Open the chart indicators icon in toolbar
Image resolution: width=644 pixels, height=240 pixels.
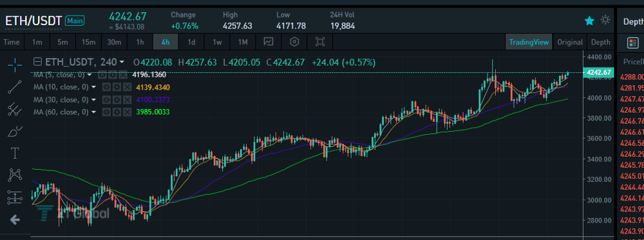[268, 42]
